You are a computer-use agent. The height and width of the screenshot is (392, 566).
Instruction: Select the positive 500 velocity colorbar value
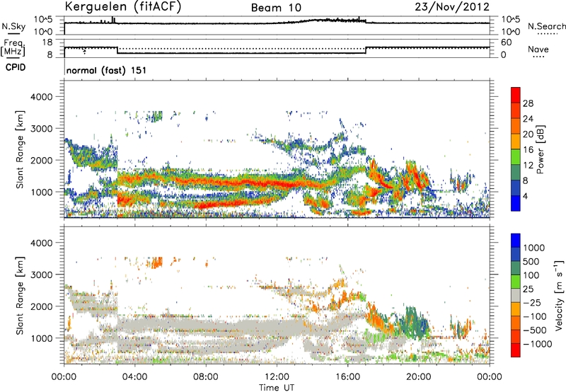tap(533, 262)
